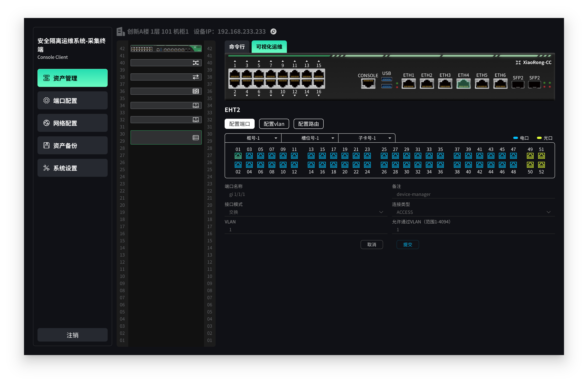Click the 注销 logout button
588x385 pixels.
click(72, 335)
